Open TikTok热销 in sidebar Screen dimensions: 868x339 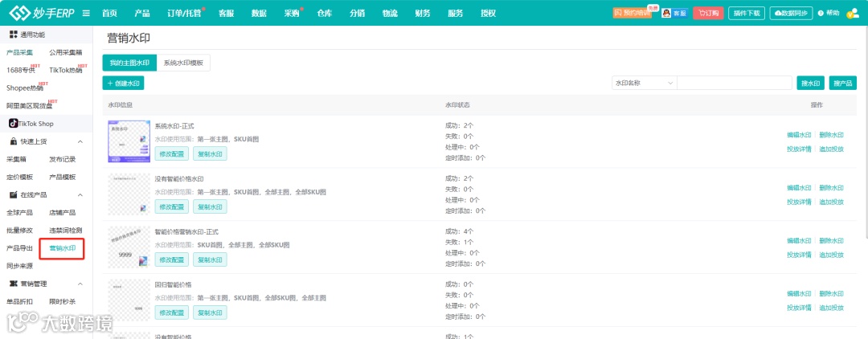click(x=65, y=70)
